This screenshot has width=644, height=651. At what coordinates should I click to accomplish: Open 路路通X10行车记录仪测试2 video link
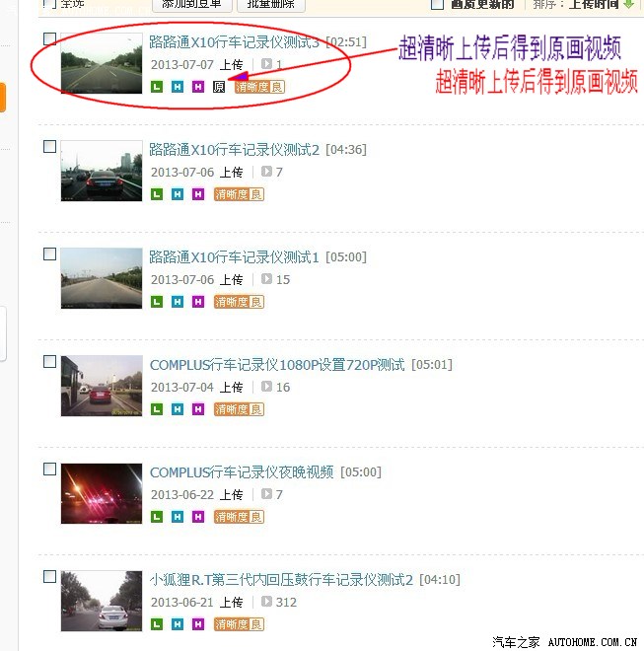click(x=234, y=150)
